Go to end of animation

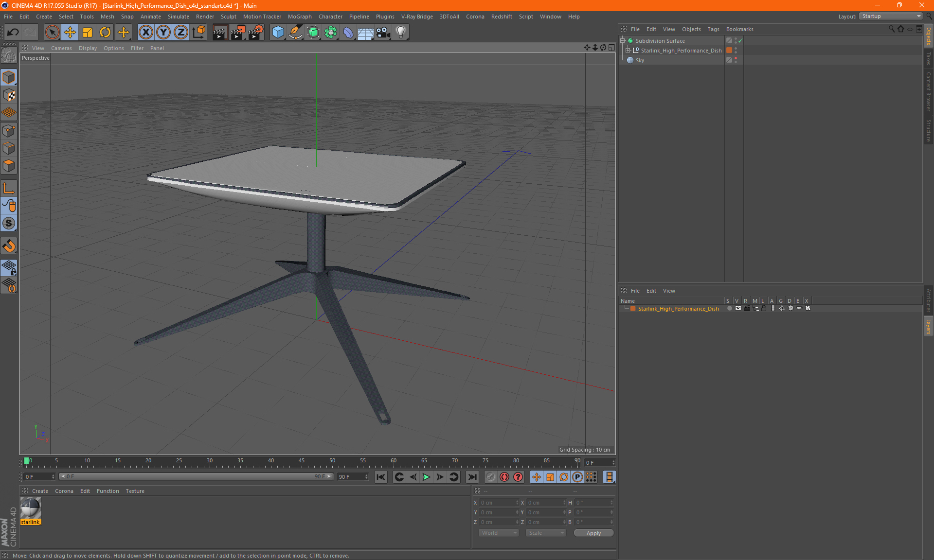(472, 477)
